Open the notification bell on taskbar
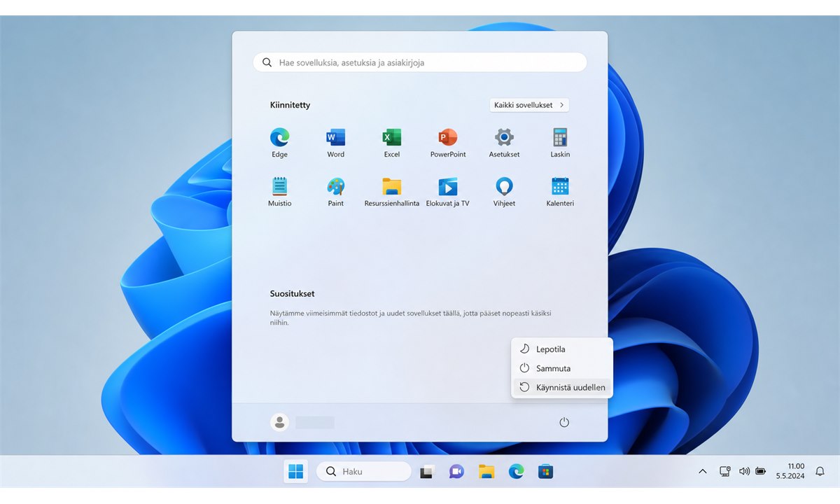Image resolution: width=840 pixels, height=504 pixels. pyautogui.click(x=820, y=472)
